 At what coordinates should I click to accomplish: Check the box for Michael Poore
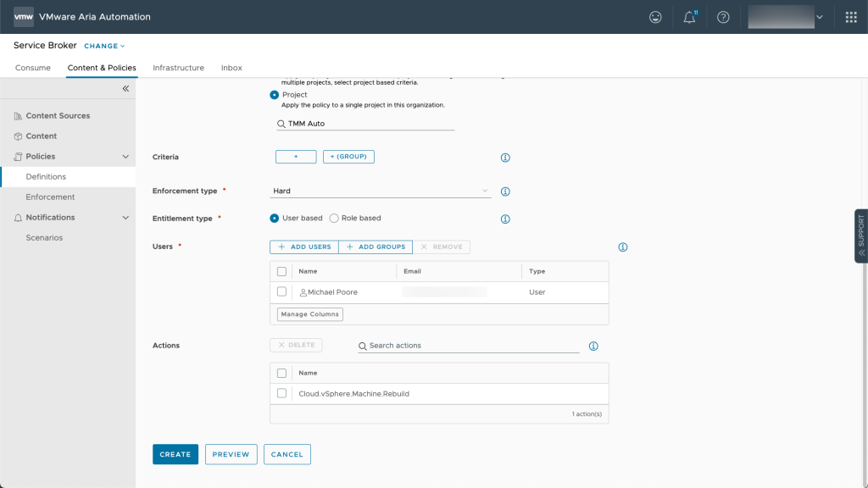point(282,291)
